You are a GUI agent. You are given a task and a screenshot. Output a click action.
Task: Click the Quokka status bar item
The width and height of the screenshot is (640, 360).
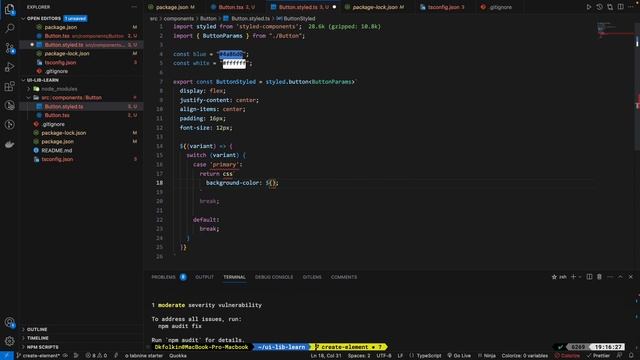[x=178, y=356]
